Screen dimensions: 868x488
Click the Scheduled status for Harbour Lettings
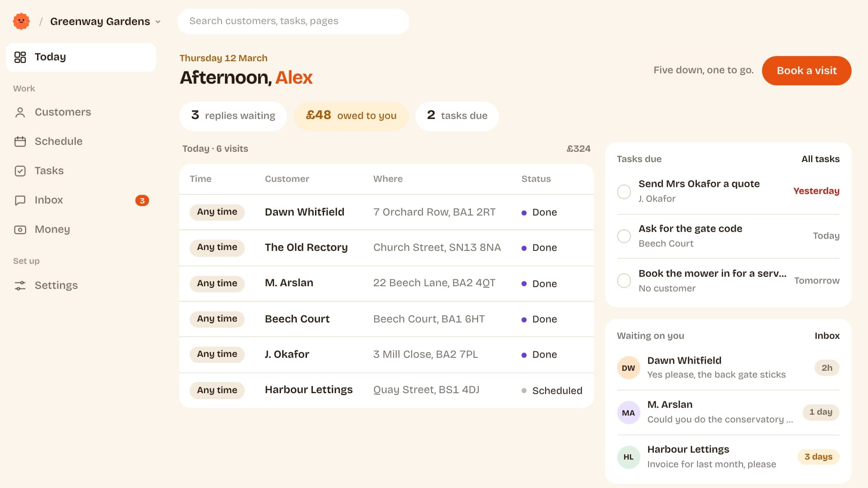click(x=552, y=391)
